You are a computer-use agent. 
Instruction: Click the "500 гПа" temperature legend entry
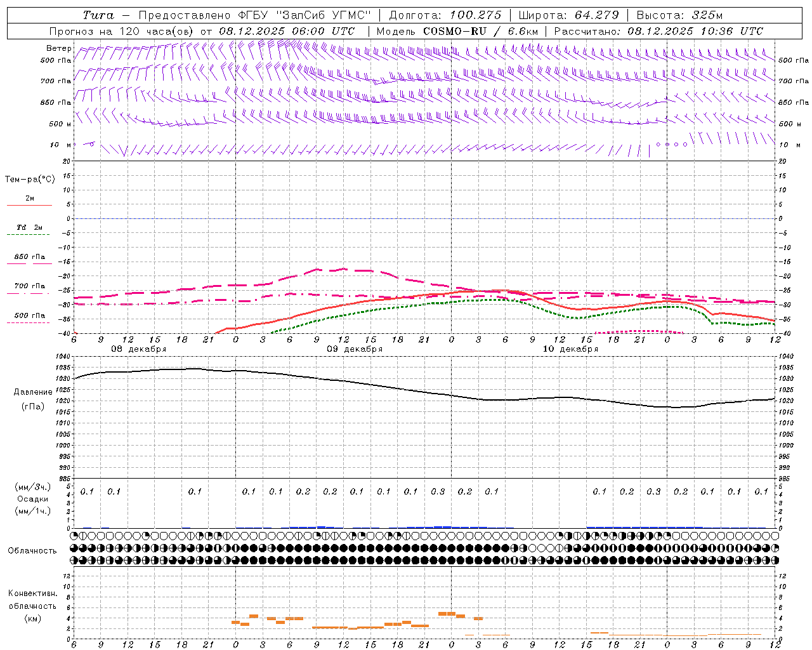(29, 319)
